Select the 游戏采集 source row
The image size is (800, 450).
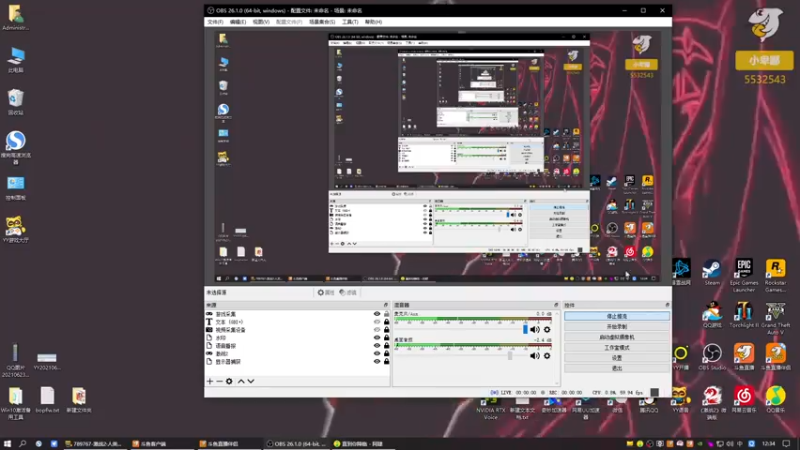pos(297,314)
